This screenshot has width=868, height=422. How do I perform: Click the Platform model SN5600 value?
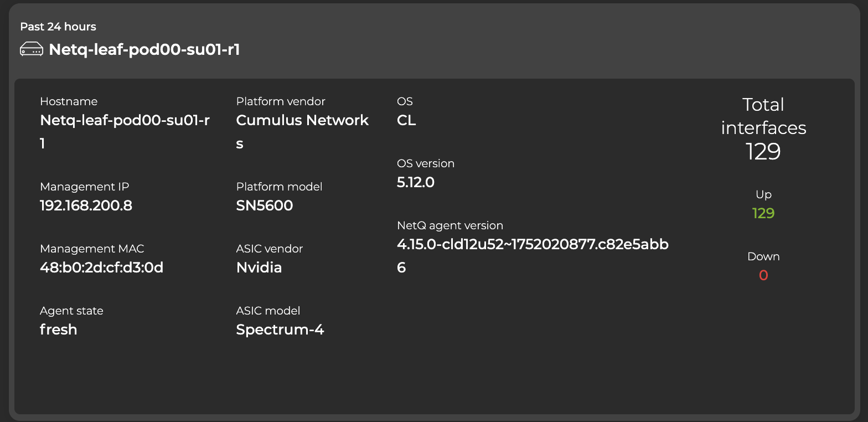[265, 206]
